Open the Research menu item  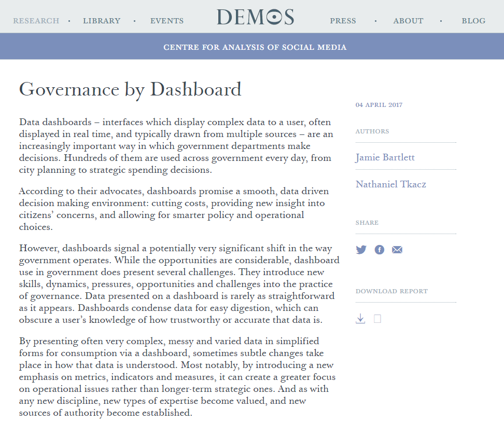36,21
